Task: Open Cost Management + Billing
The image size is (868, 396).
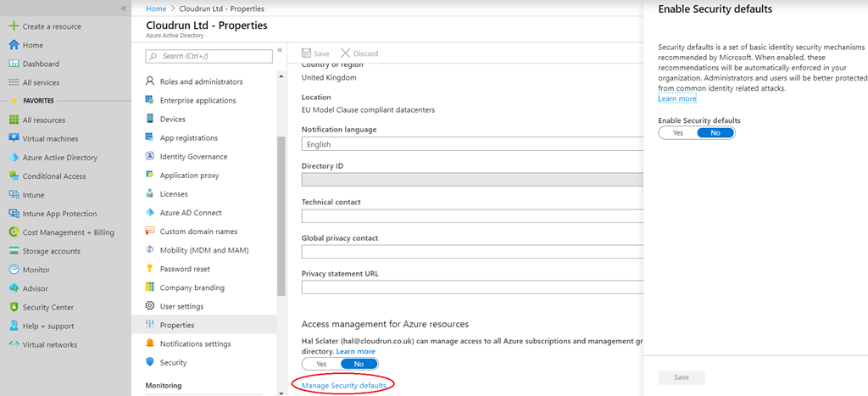Action: (x=68, y=232)
